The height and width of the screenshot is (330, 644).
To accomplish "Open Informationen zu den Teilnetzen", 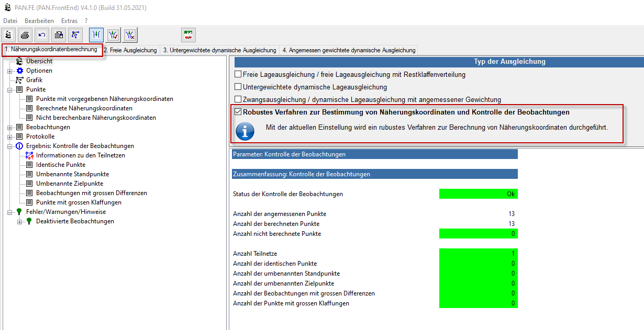I will coord(80,155).
